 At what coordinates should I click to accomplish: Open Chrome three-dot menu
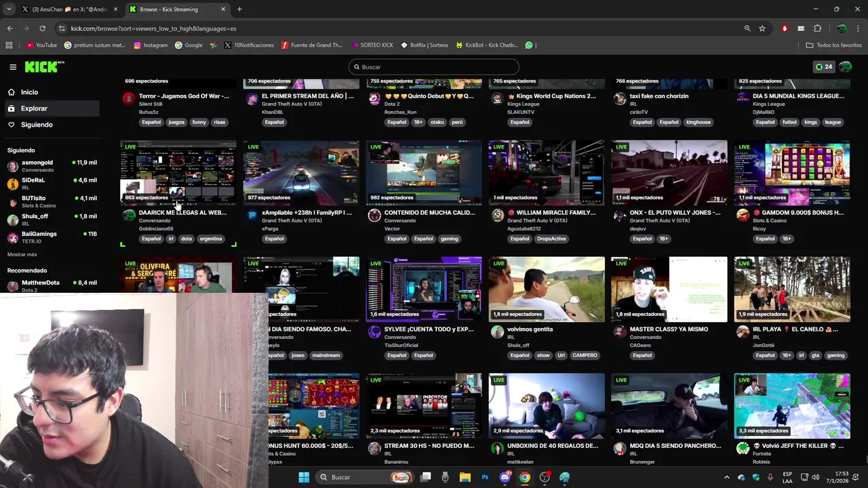point(858,28)
